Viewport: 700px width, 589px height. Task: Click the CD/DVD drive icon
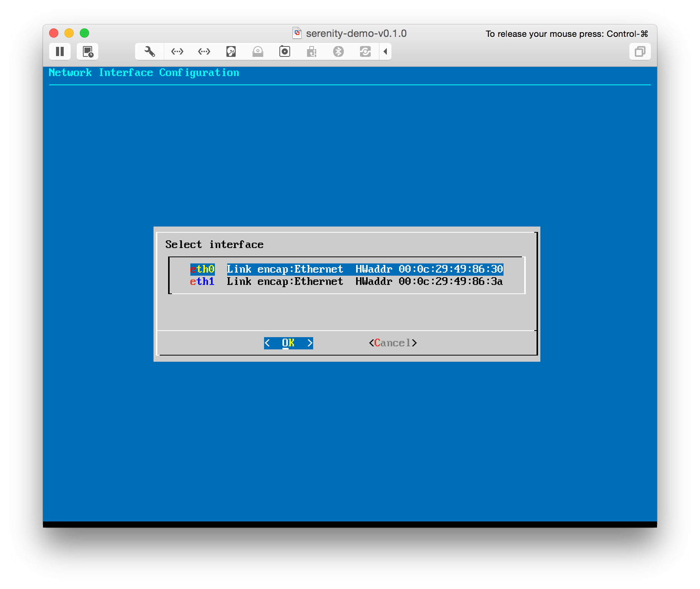point(258,51)
